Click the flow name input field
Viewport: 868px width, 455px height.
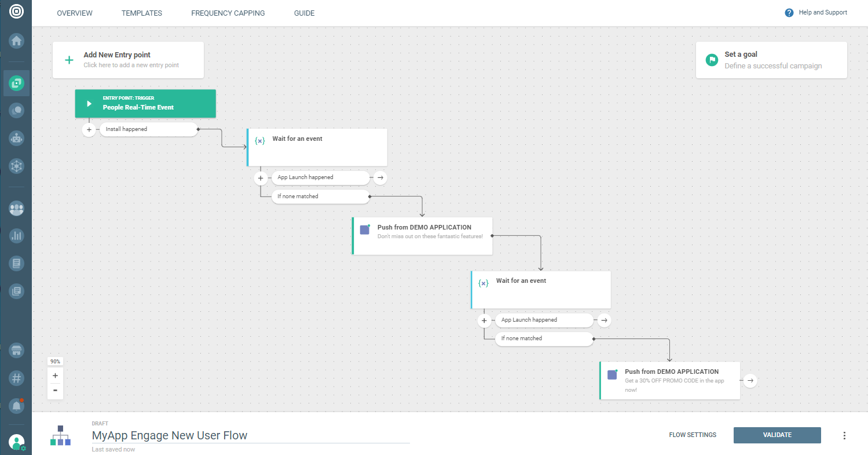point(250,435)
